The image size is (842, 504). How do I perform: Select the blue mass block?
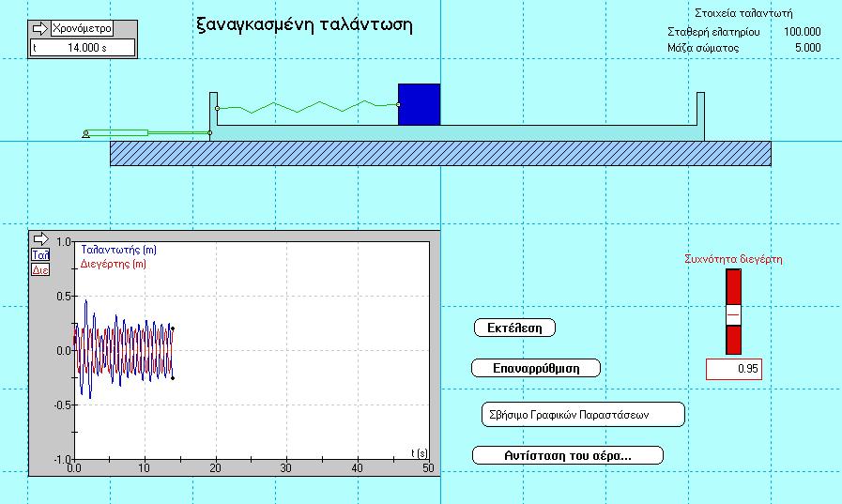[420, 104]
